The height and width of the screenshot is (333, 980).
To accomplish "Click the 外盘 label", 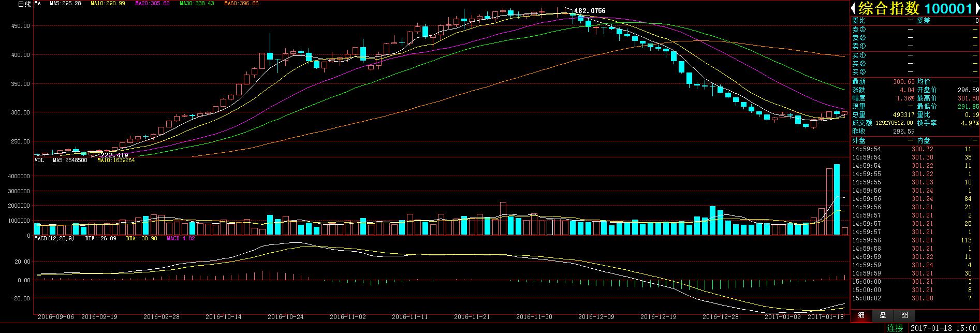I will tap(859, 140).
